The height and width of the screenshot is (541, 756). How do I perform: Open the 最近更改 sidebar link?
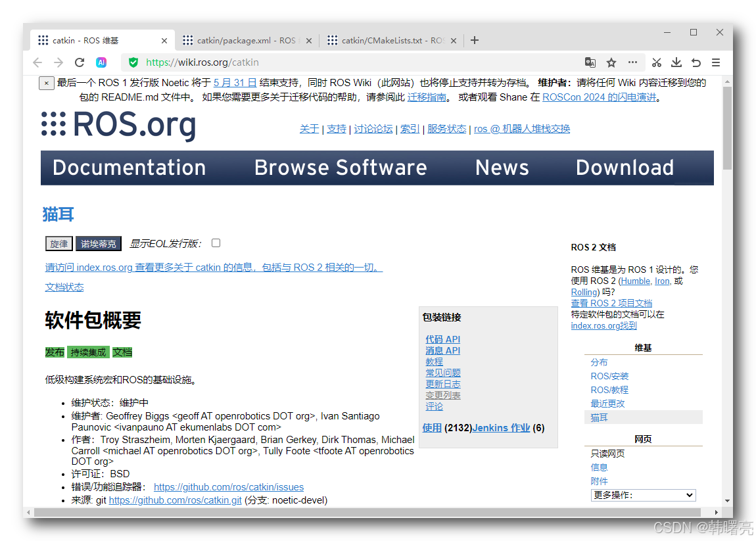coord(607,404)
